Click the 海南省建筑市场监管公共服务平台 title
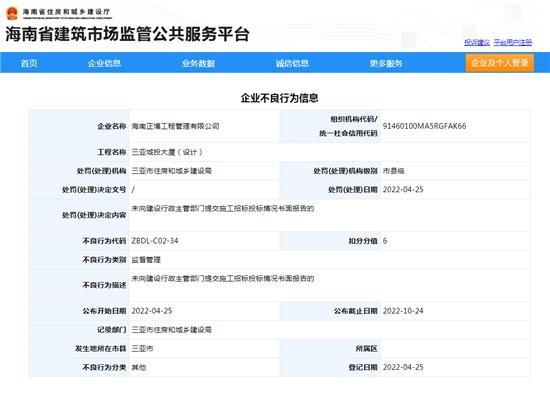550x396 pixels. pos(127,34)
